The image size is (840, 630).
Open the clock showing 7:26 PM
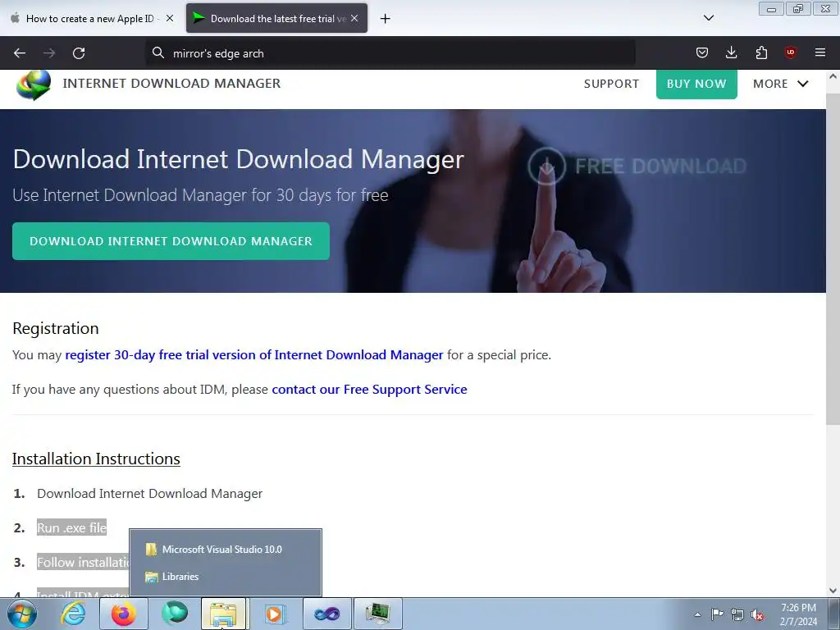798,614
